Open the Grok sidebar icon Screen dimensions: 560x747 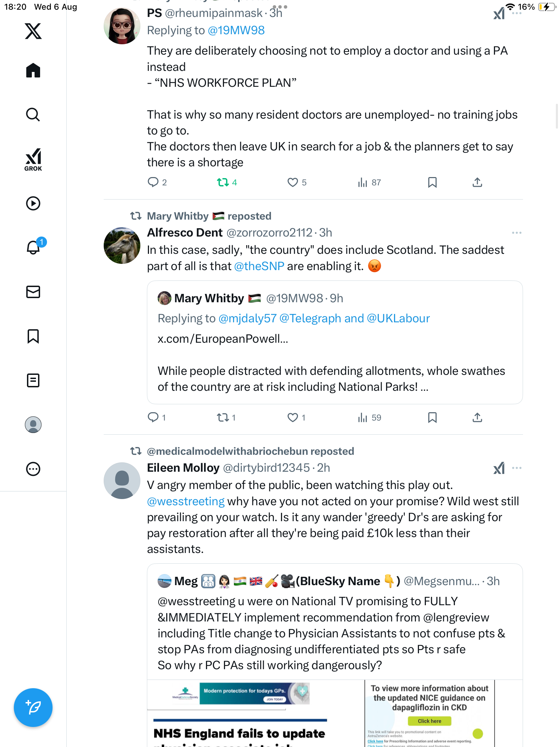click(33, 159)
